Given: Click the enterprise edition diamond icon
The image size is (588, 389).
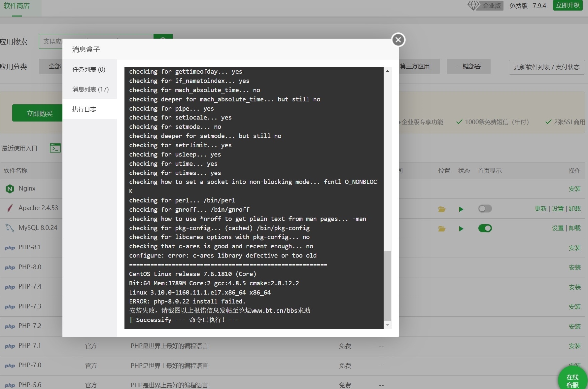Looking at the screenshot, I should 473,5.
